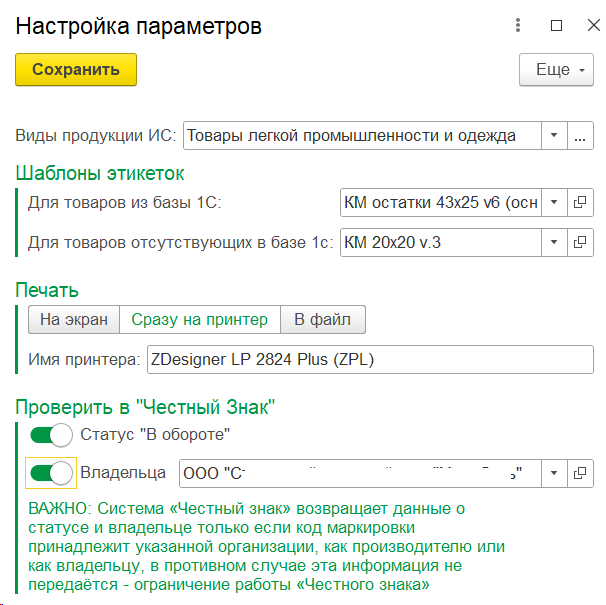Expand the КМ 20x20 v.3 template dropdown
The height and width of the screenshot is (605, 606).
(554, 241)
